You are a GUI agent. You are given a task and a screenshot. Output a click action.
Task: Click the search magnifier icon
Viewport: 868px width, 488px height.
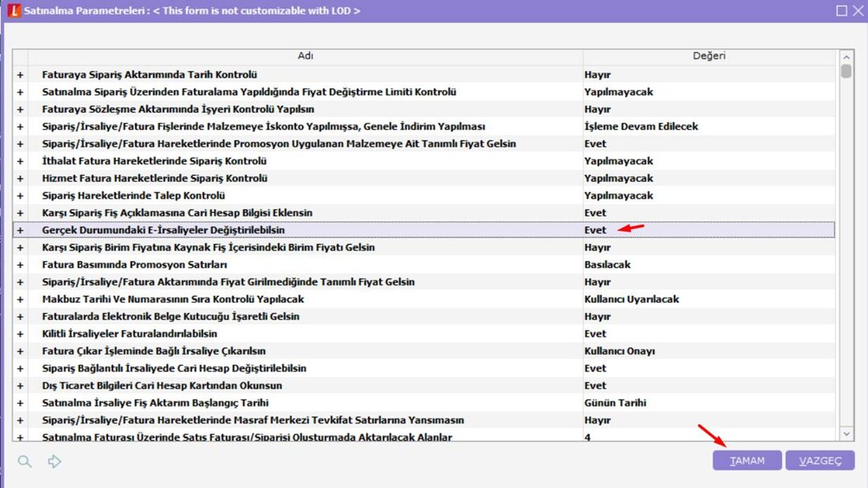coord(24,461)
